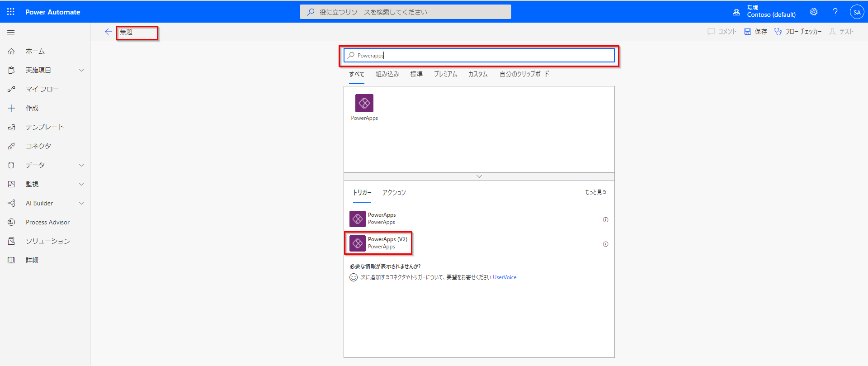This screenshot has height=366, width=868.
Task: Click the Home icon in sidebar
Action: tap(11, 51)
